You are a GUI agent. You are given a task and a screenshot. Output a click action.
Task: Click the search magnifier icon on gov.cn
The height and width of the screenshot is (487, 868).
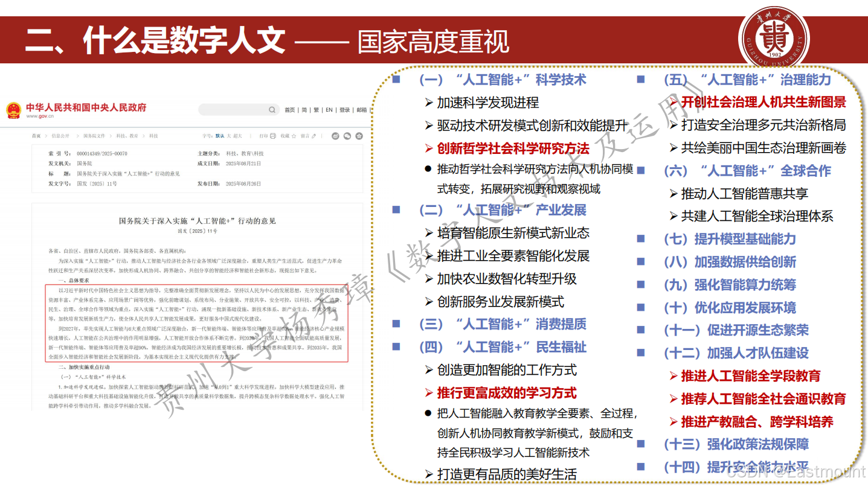pyautogui.click(x=272, y=109)
